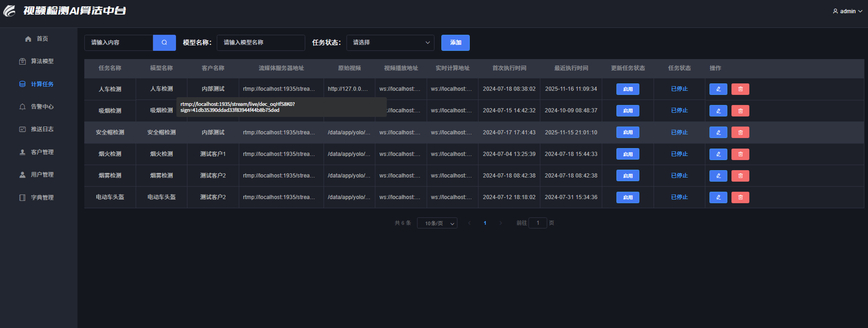Click the 算法模型 sidebar icon
Image resolution: width=868 pixels, height=328 pixels.
(22, 61)
